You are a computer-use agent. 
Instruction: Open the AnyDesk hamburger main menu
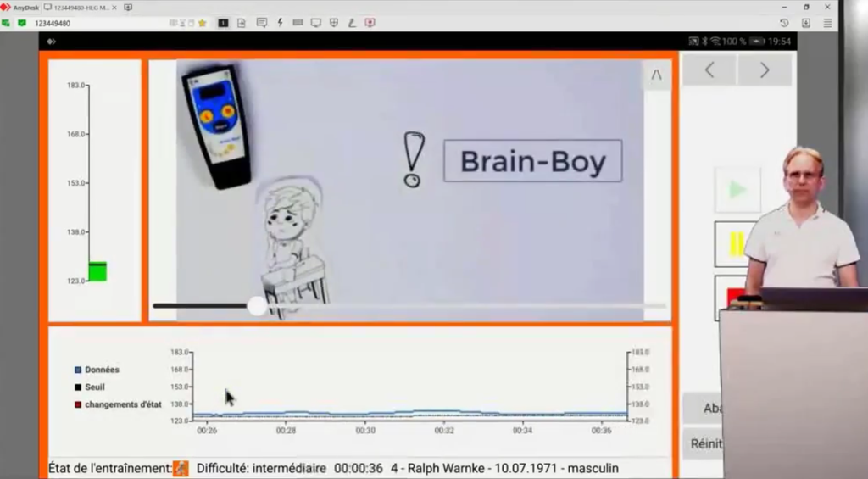[x=827, y=23]
